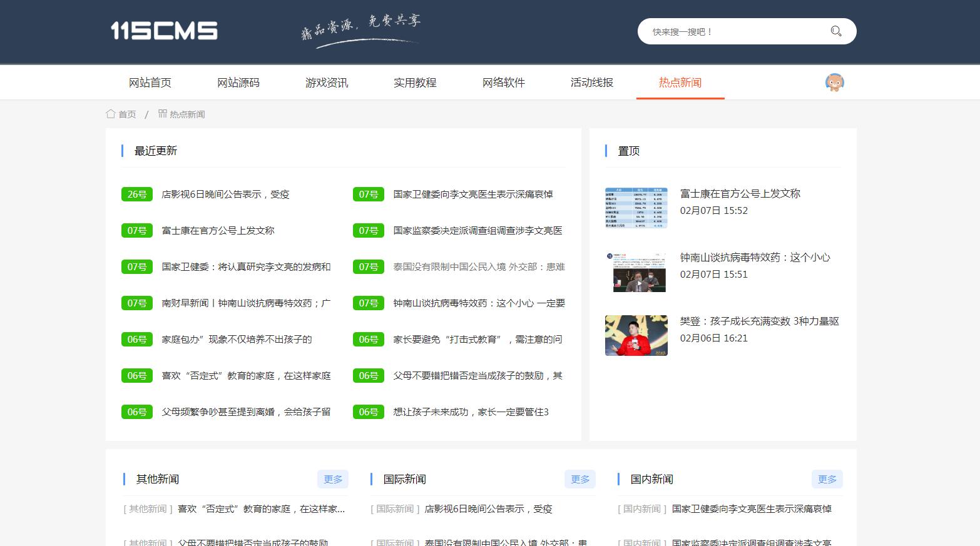Click the 115CMS site logo

tap(164, 31)
